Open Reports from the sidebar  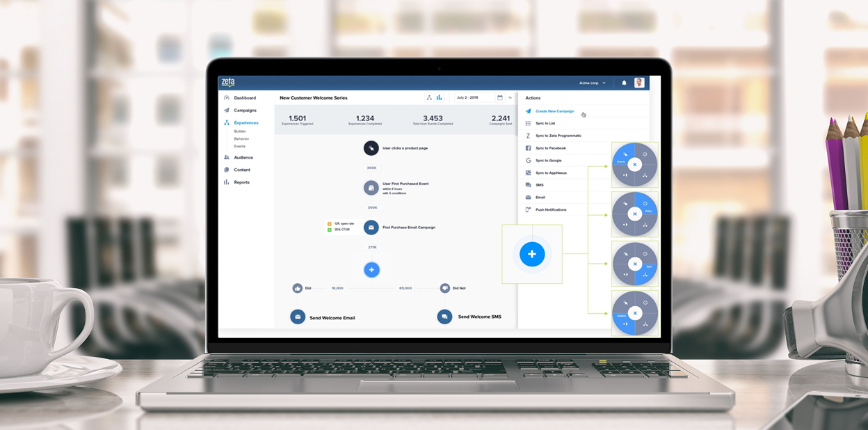[x=241, y=182]
